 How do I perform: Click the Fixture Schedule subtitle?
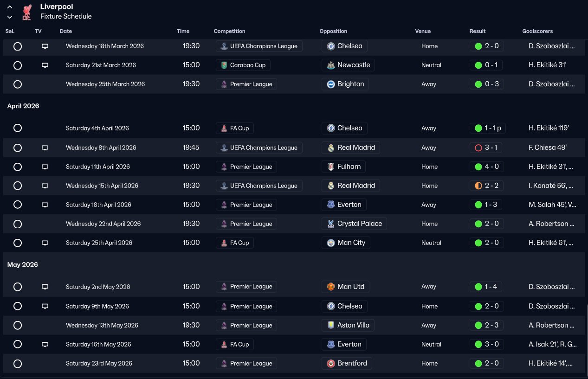click(x=66, y=17)
